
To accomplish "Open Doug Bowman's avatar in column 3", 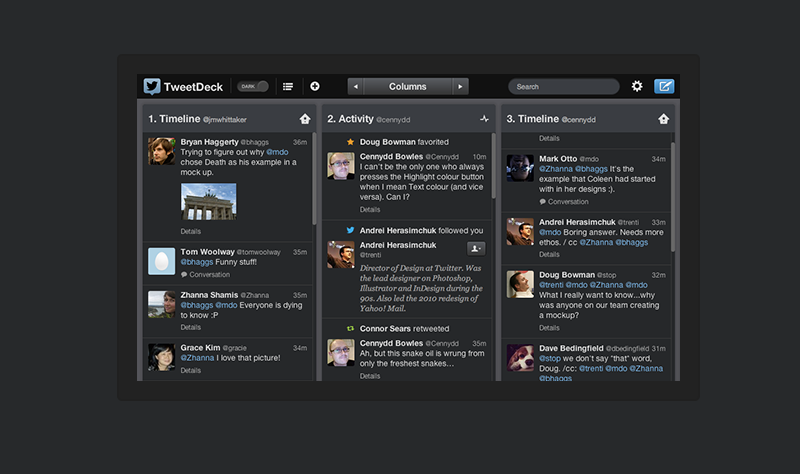I will [x=520, y=284].
